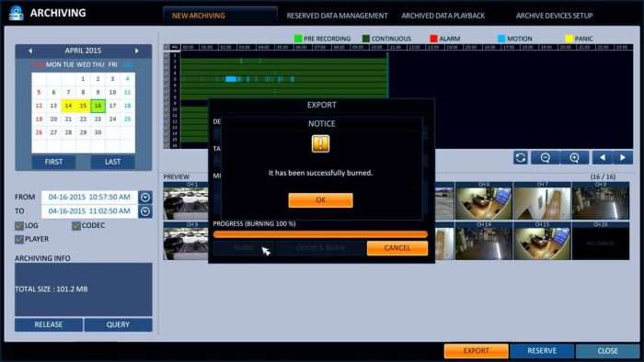Select April 30 in the calendar
The width and height of the screenshot is (644, 362).
98,132
